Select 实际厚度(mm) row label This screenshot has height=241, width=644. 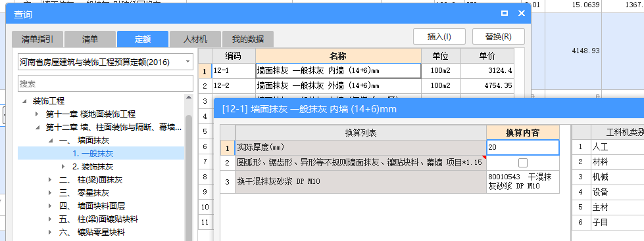pos(360,147)
